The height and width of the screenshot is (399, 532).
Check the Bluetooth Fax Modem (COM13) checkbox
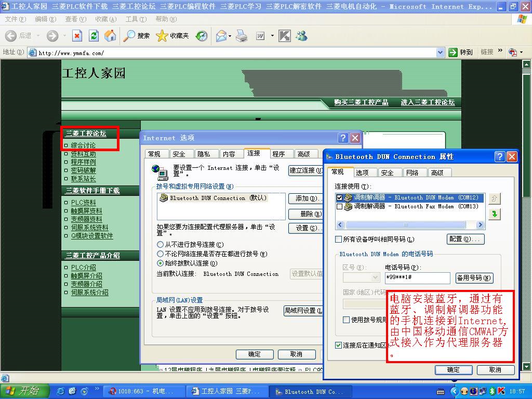click(x=340, y=207)
